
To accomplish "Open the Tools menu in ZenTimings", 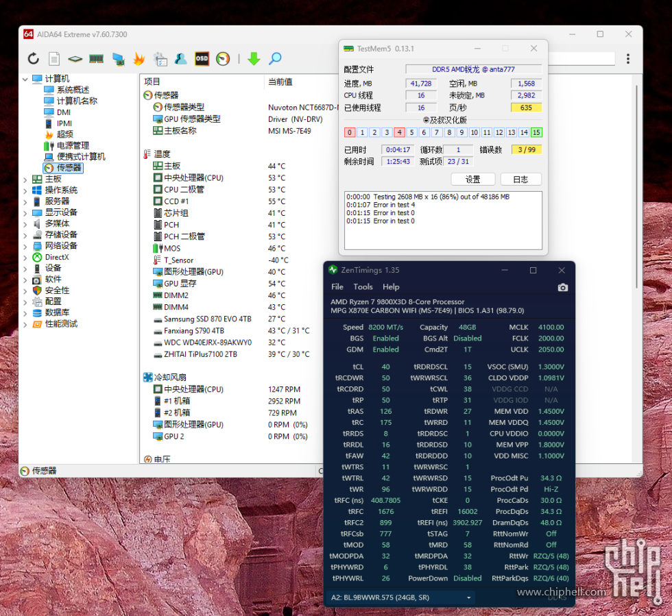I will pos(363,287).
